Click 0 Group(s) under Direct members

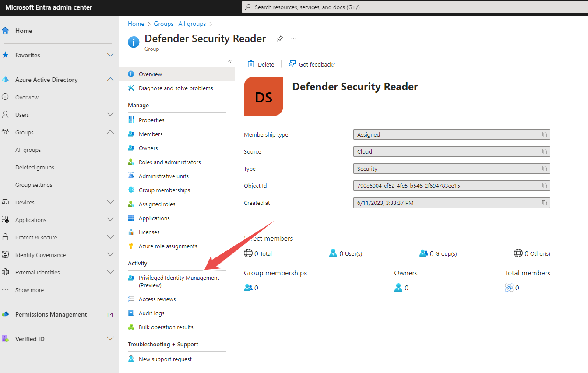coord(438,253)
